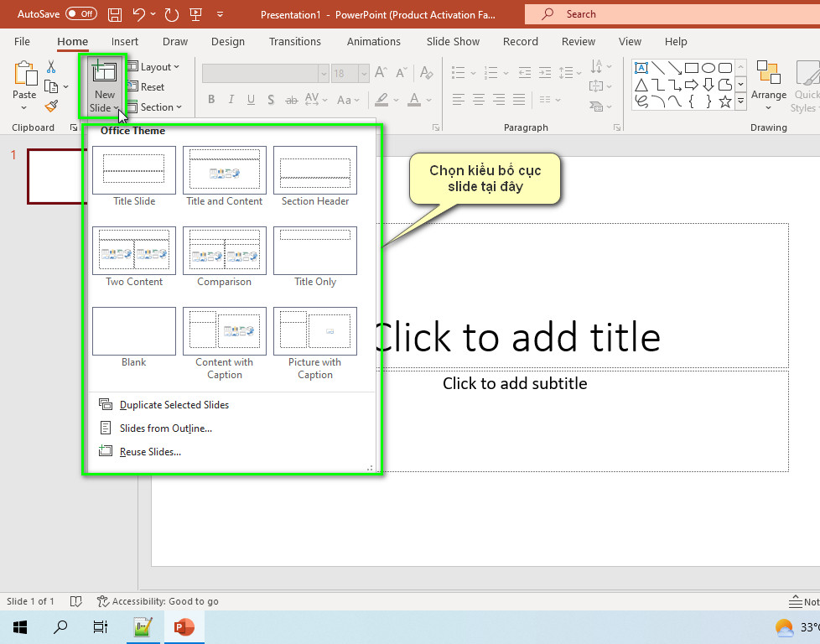Click the Cut scissors icon
Image resolution: width=820 pixels, height=644 pixels.
[51, 66]
